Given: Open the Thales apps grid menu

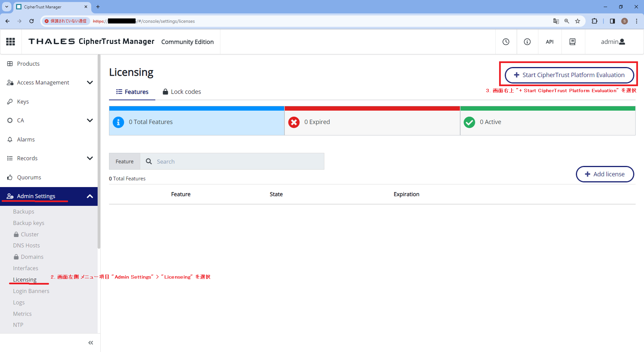Looking at the screenshot, I should click(10, 41).
